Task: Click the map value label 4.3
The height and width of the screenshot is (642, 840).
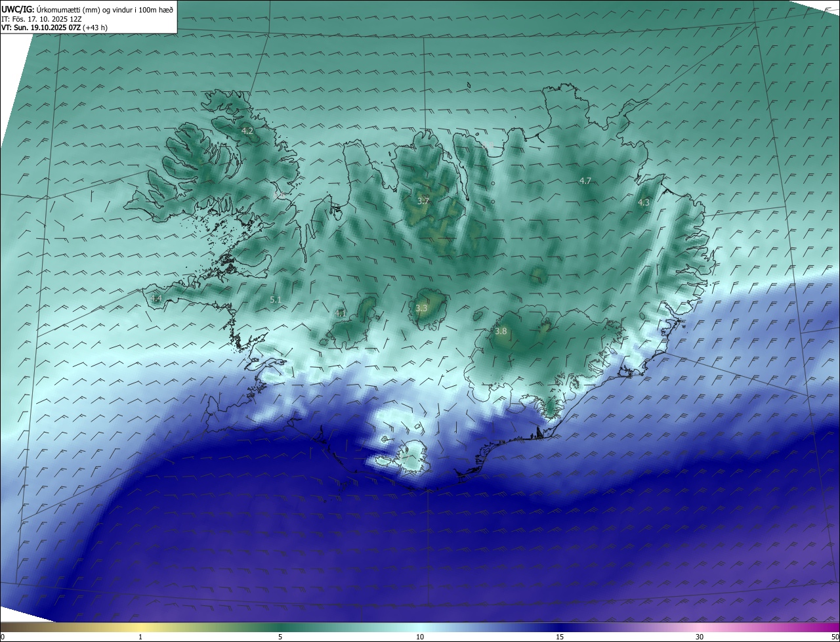Action: [x=644, y=203]
